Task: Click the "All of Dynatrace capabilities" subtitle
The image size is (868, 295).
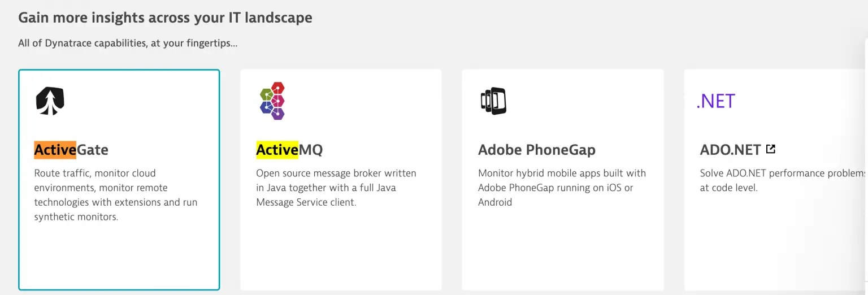Action: coord(128,43)
